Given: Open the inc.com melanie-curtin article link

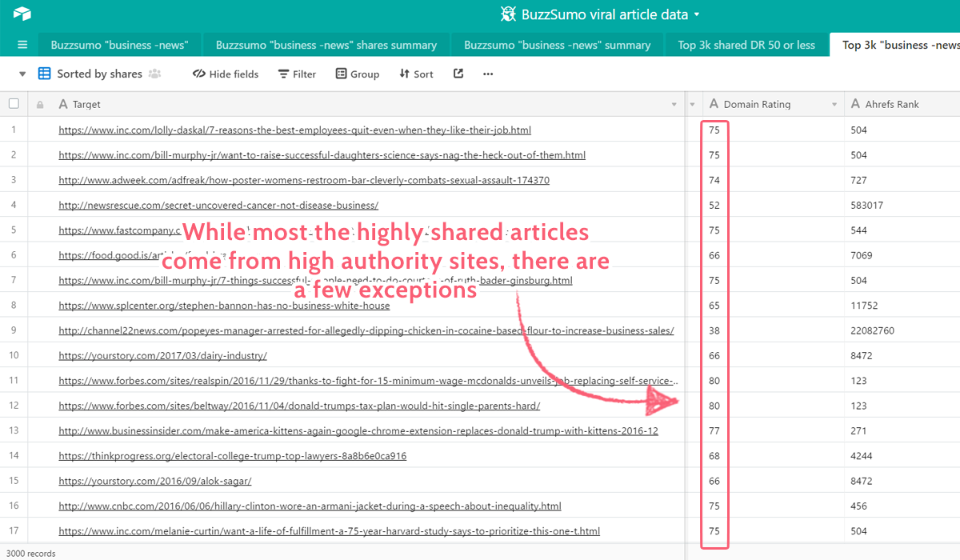Looking at the screenshot, I should (329, 531).
